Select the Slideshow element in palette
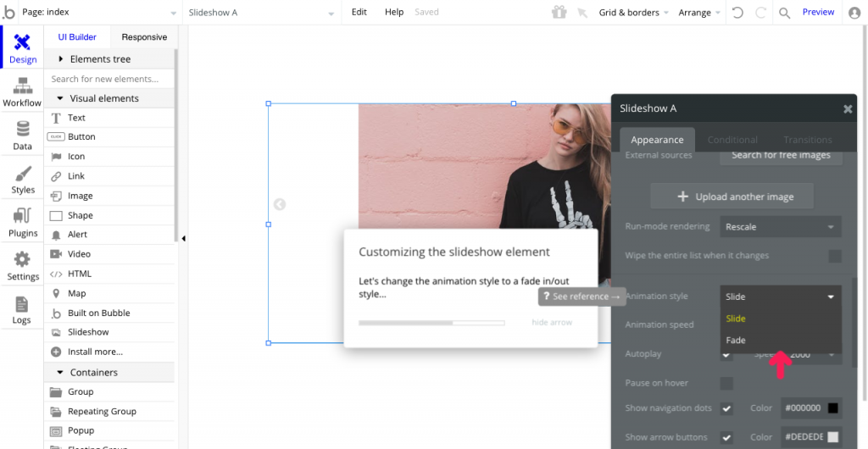The height and width of the screenshot is (449, 868). coord(109,332)
